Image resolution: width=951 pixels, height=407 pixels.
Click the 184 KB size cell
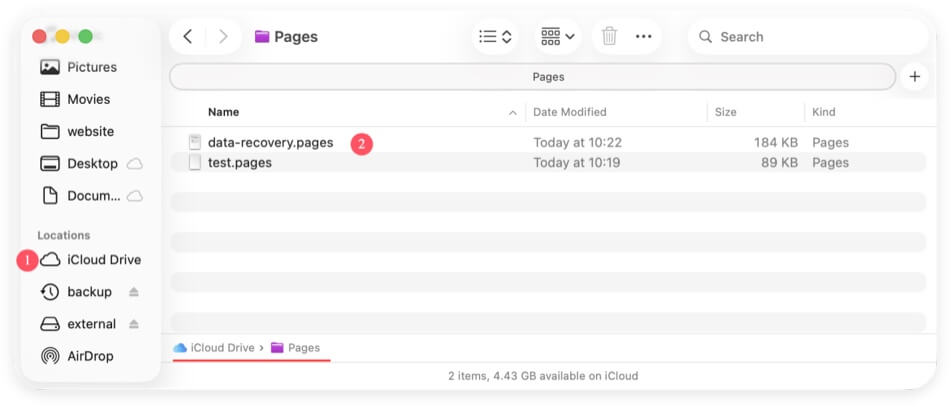(x=776, y=143)
